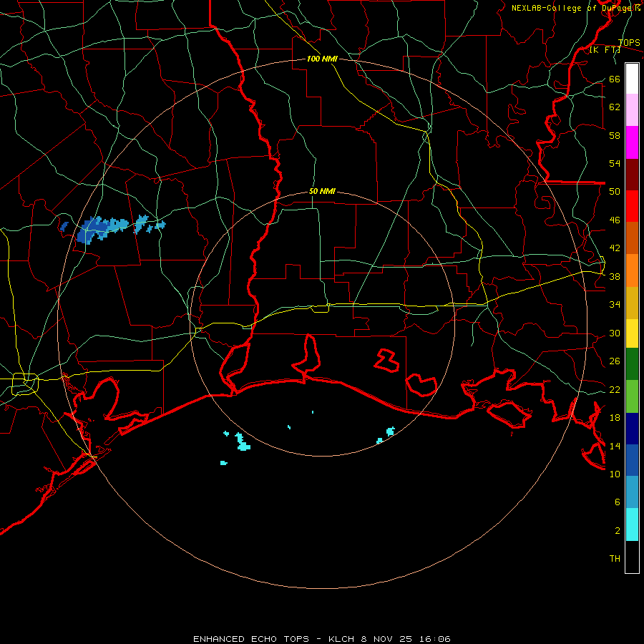Click the largest blue echo cluster in the northwest
This screenshot has height=644, width=644.
(101, 229)
